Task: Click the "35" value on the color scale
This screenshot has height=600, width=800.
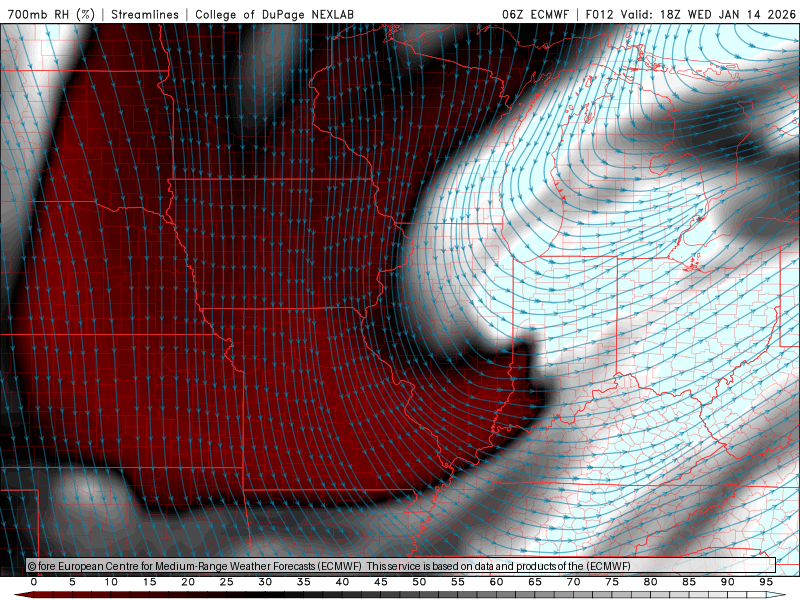Action: (x=304, y=582)
